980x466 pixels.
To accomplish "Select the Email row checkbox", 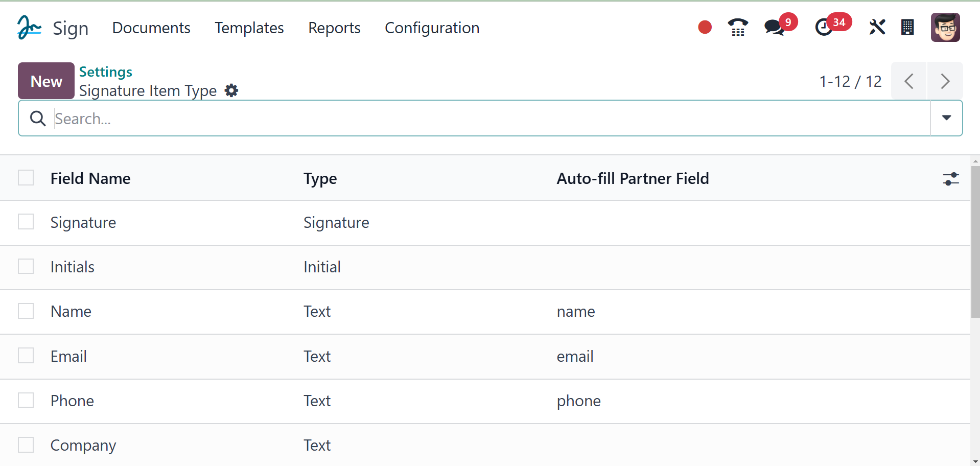I will (26, 356).
